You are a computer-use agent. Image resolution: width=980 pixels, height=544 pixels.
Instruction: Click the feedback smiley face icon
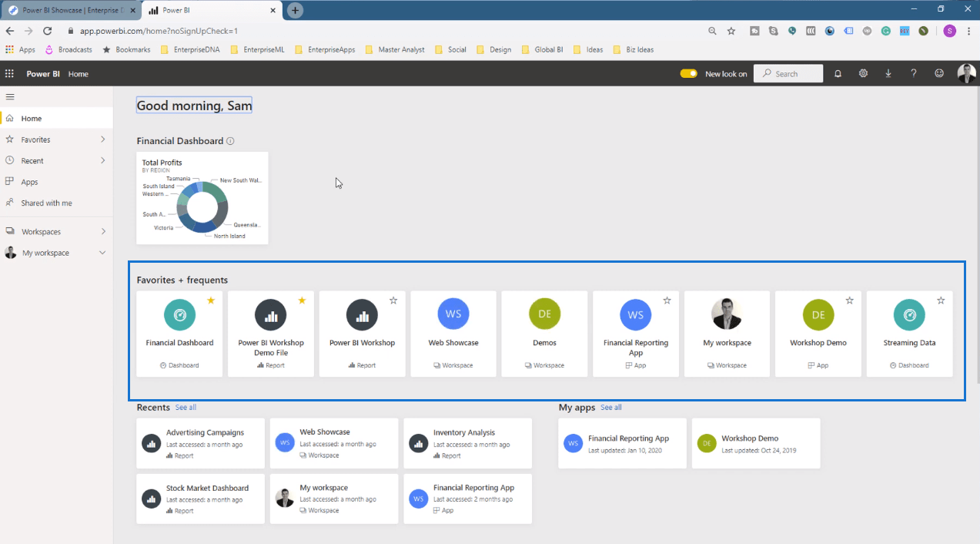pyautogui.click(x=939, y=73)
